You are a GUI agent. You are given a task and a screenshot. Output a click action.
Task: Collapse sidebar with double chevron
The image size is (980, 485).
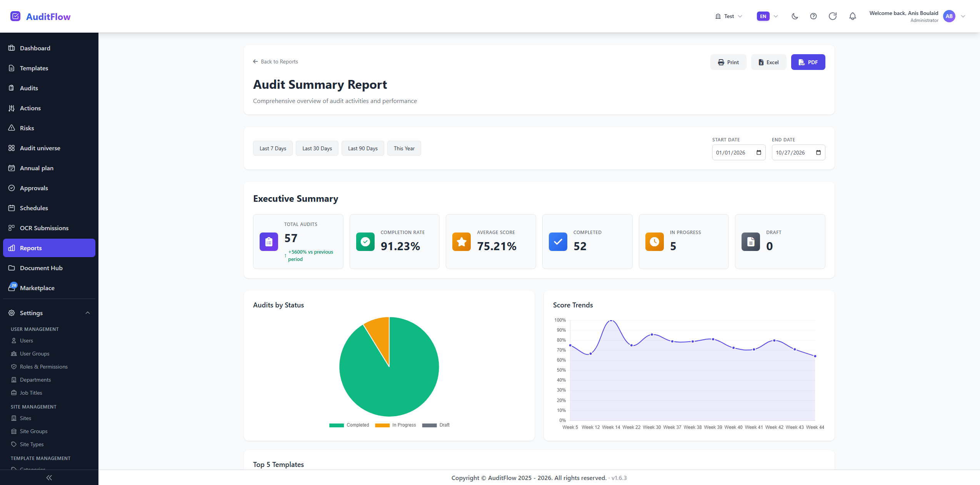[49, 478]
